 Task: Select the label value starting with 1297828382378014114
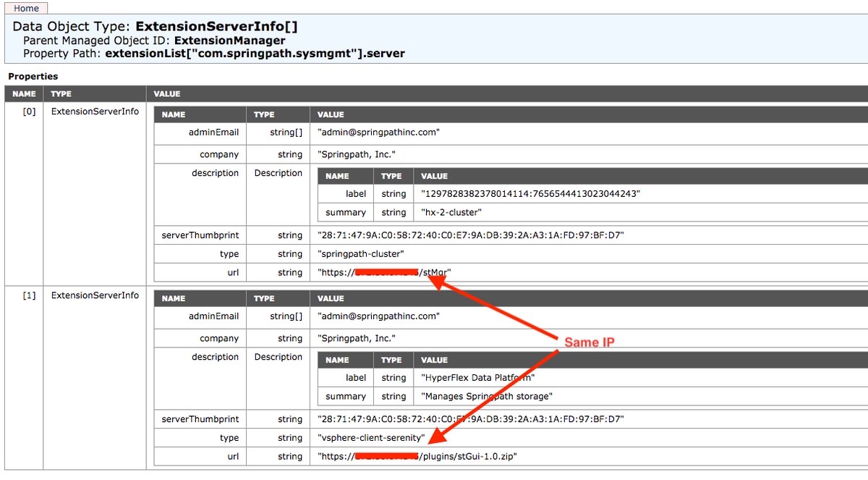pos(531,194)
